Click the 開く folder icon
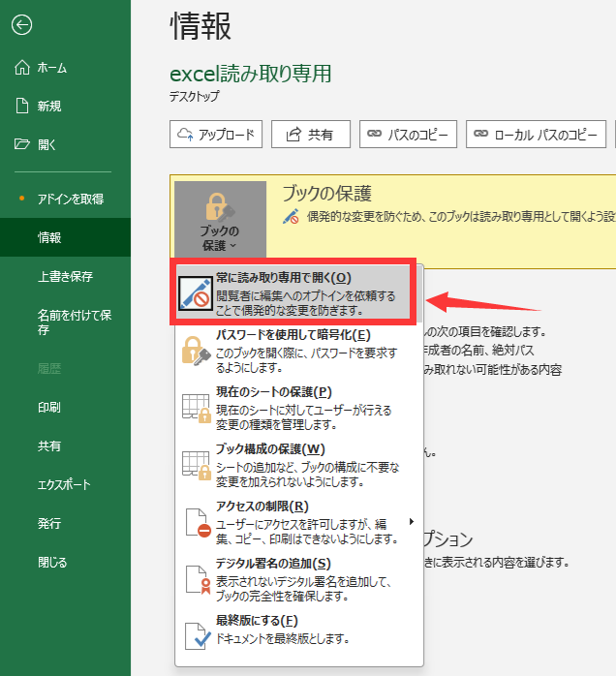 [22, 144]
